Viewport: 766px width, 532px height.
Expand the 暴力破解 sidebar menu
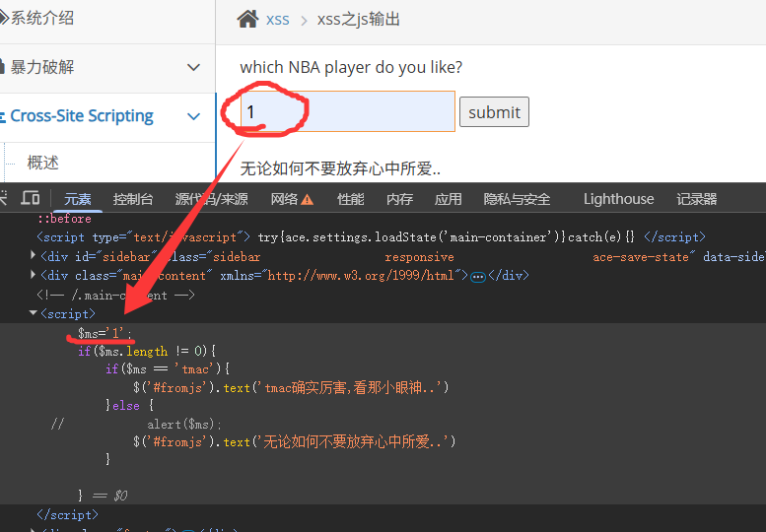point(194,67)
